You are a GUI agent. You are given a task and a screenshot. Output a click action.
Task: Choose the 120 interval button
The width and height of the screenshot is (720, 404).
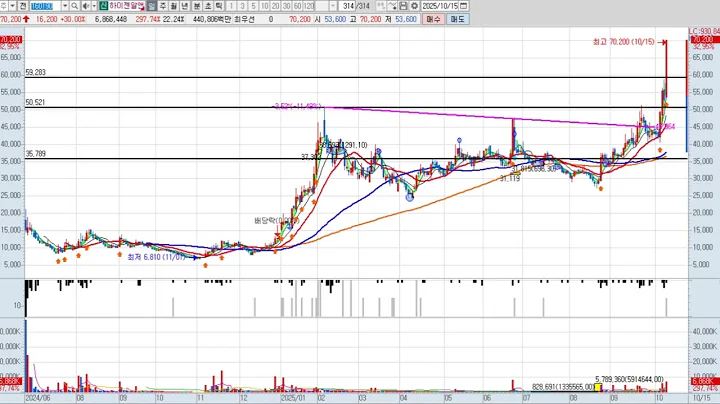pyautogui.click(x=309, y=6)
